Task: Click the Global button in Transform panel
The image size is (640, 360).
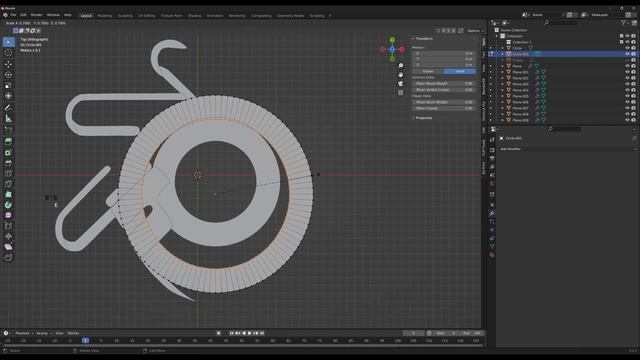Action: (x=428, y=71)
